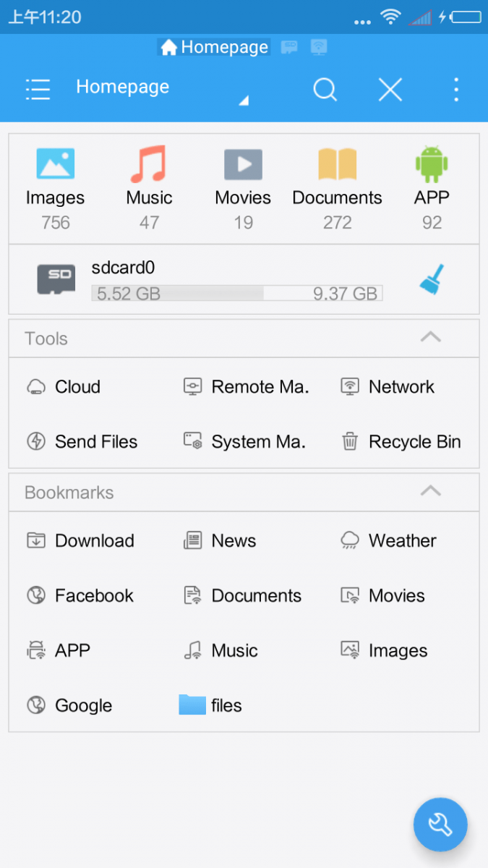Click the Tools section header label
This screenshot has width=488, height=868.
coord(46,339)
